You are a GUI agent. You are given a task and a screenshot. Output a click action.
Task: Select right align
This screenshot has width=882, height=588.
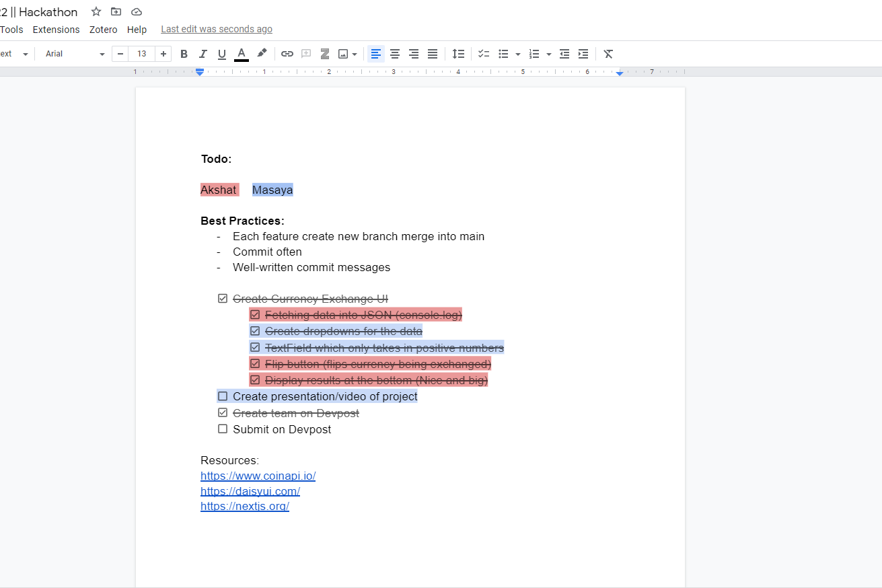coord(414,54)
